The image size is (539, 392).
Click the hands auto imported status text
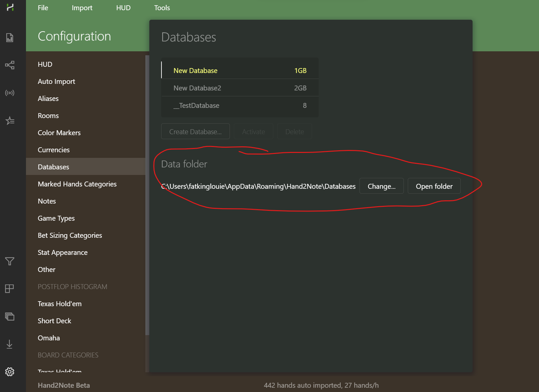tap(321, 385)
